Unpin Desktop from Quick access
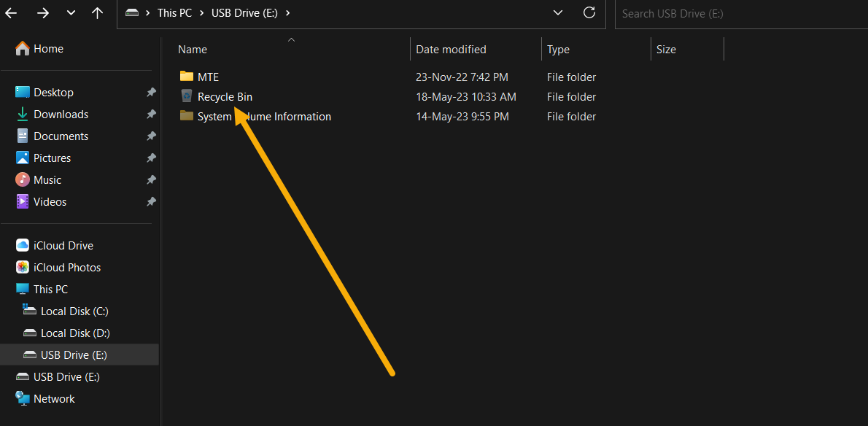This screenshot has width=868, height=426. click(151, 92)
